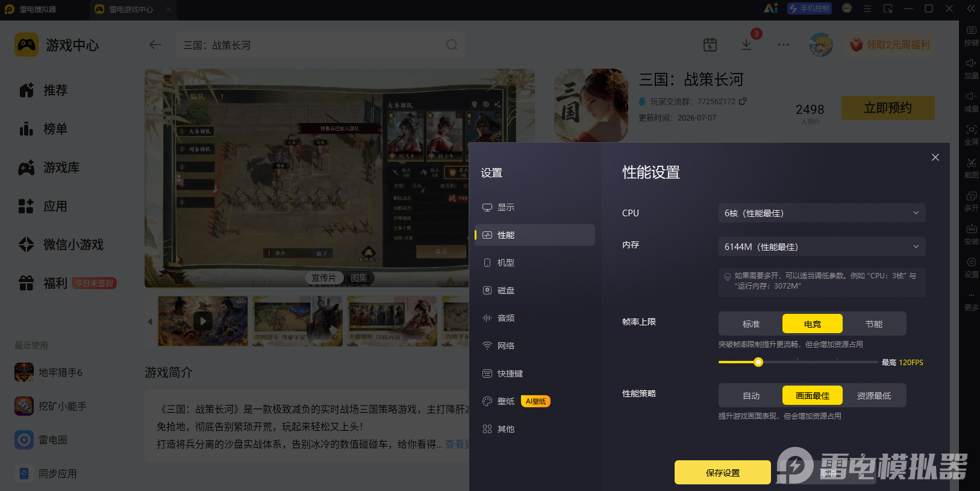Switch to 雷电模拟器 window tab
980x491 pixels.
pos(31,9)
